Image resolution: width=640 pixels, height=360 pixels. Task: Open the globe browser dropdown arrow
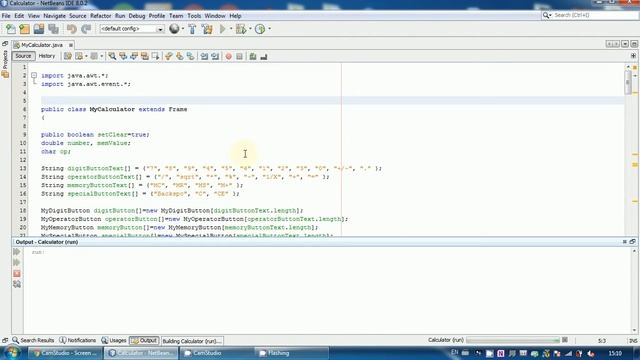point(182,29)
